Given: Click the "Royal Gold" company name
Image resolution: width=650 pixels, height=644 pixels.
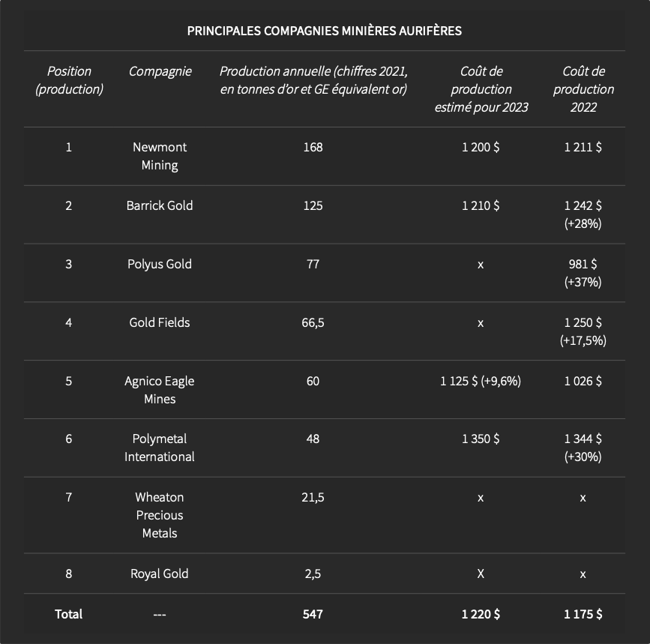Looking at the screenshot, I should 160,574.
